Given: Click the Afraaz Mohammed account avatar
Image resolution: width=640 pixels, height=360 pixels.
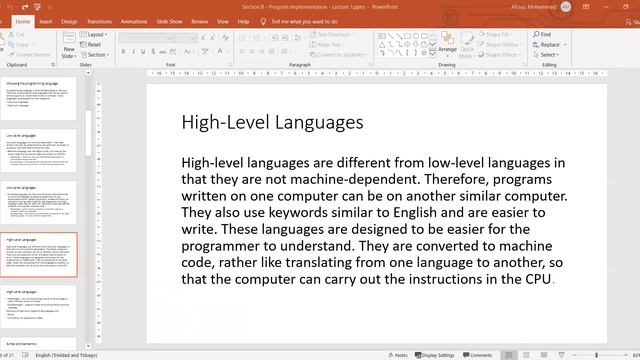Looking at the screenshot, I should [x=566, y=7].
